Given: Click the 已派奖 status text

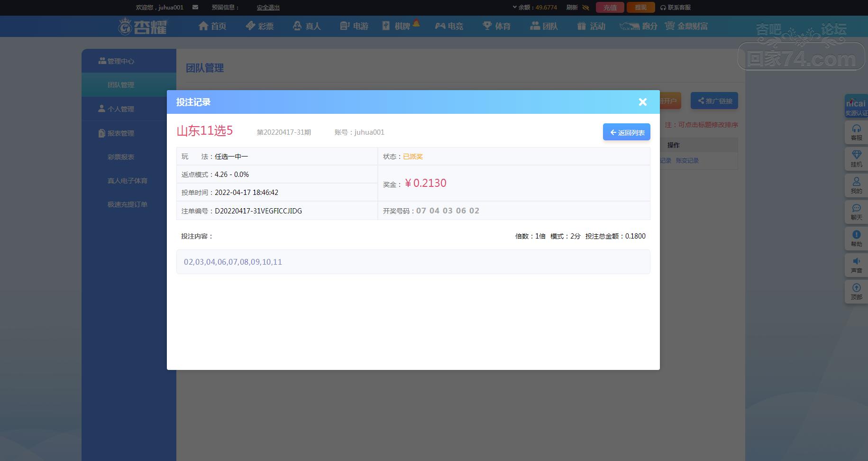Looking at the screenshot, I should [x=413, y=157].
